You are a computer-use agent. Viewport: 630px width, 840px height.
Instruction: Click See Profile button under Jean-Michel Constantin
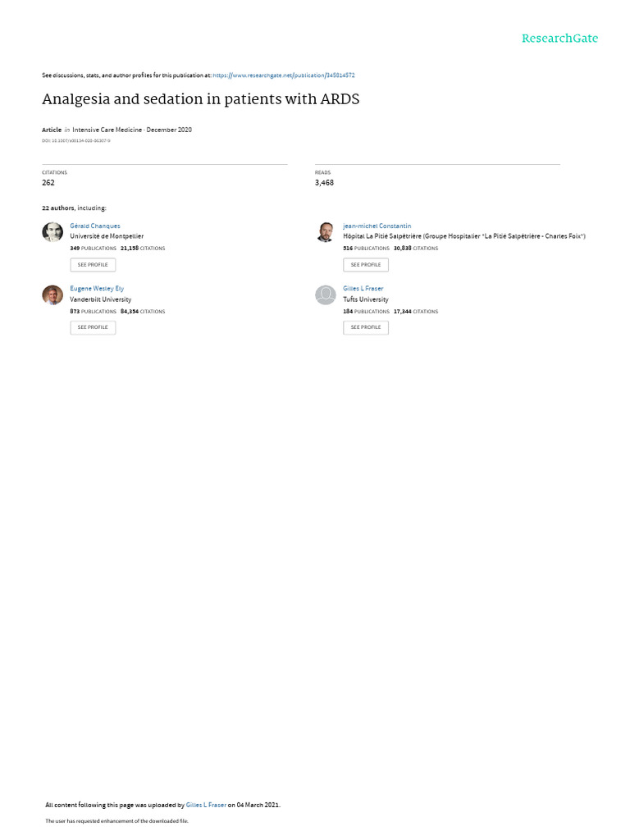pyautogui.click(x=366, y=265)
